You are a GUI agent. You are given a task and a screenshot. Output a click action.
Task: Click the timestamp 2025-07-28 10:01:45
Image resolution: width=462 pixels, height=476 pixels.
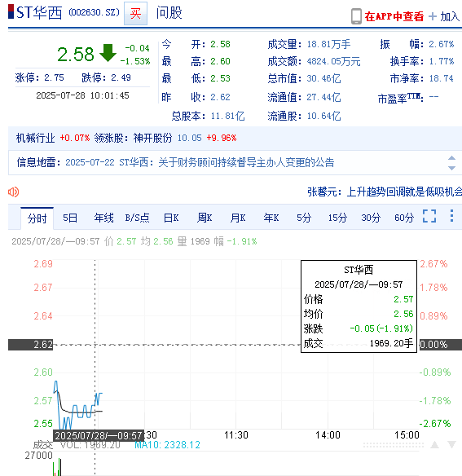tap(82, 95)
